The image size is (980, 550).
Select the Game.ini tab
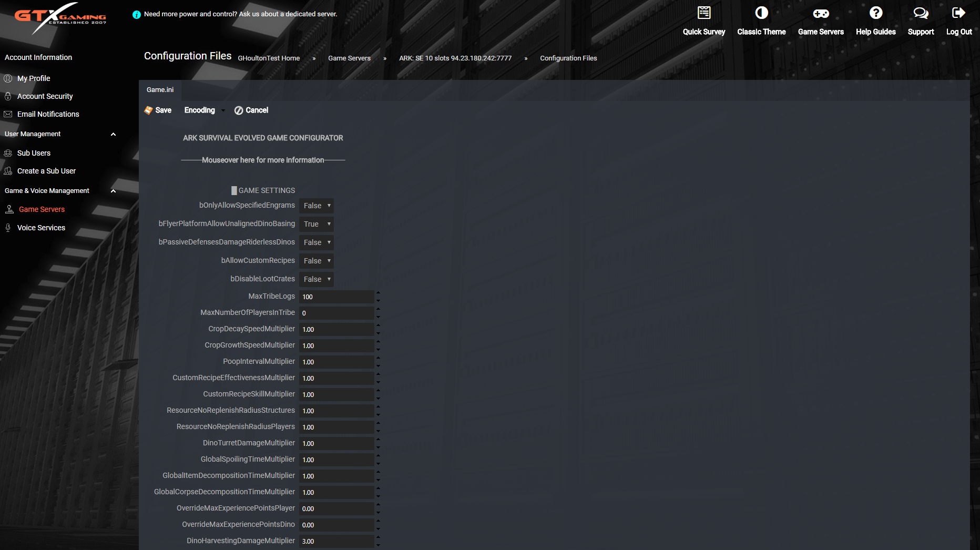(160, 90)
